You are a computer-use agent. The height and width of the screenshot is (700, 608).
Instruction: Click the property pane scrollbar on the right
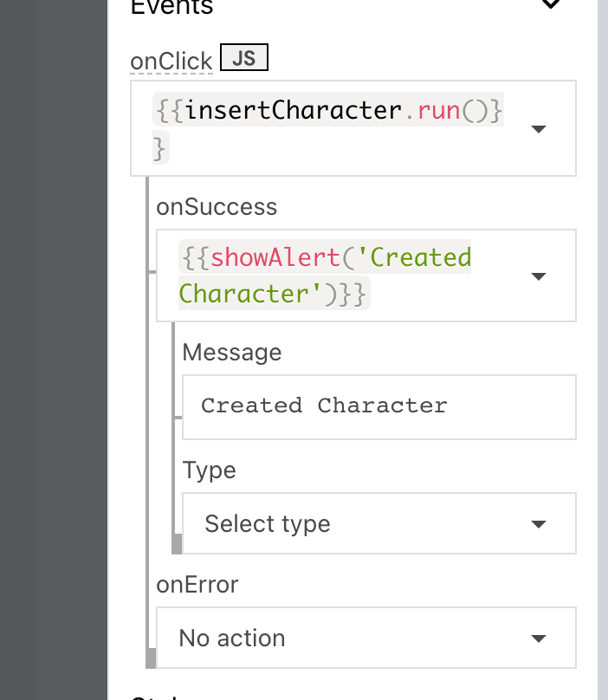[x=602, y=347]
